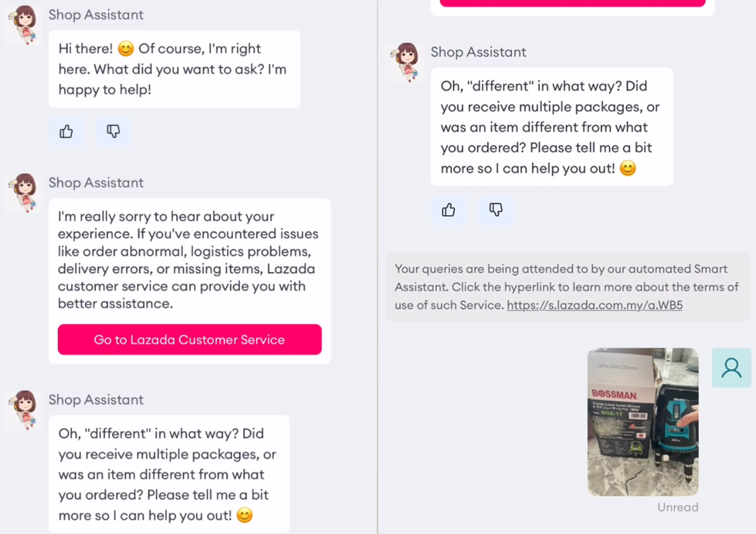Tap the Shop Assistant avatar in the right chat panel

tap(406, 62)
